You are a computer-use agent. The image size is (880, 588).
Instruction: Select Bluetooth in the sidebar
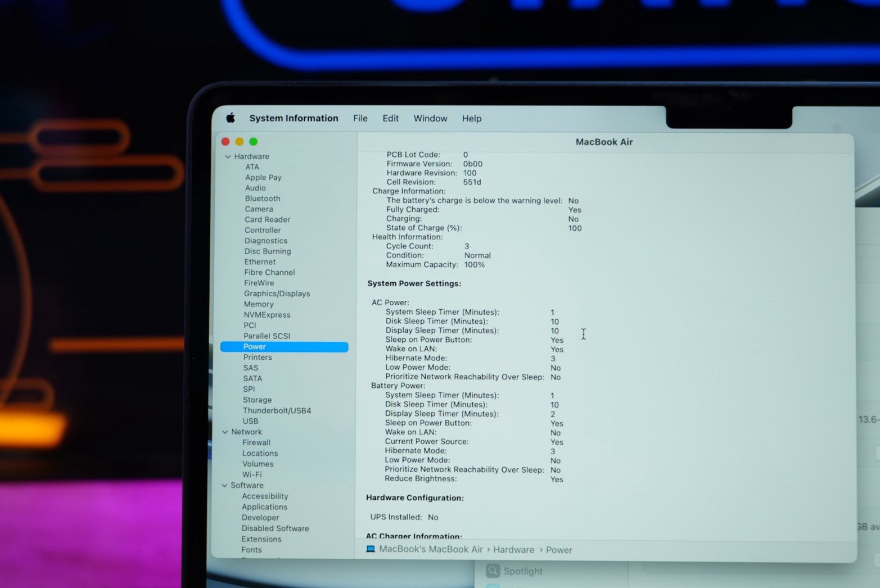262,198
